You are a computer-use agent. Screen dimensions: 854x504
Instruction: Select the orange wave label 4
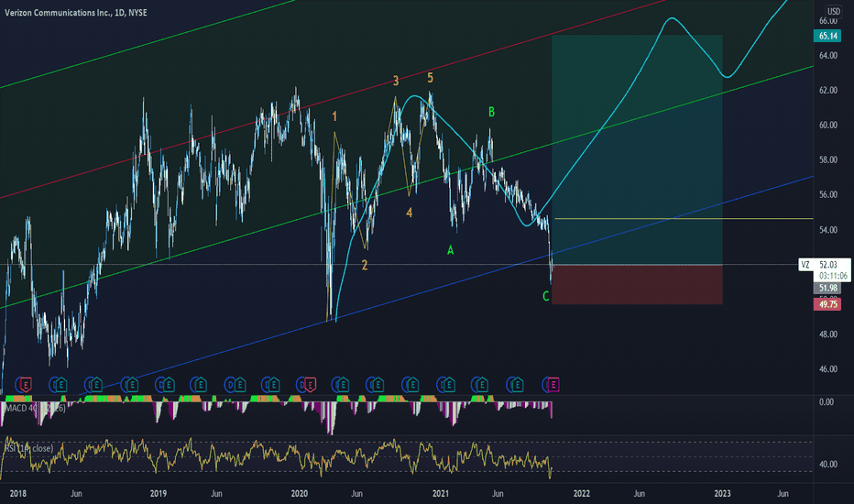pos(409,213)
